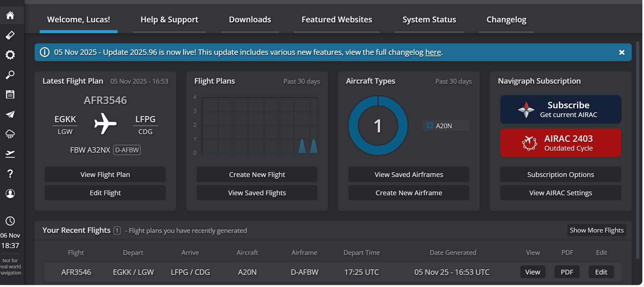Click the Create New Flight button
The image size is (644, 287).
click(x=257, y=175)
